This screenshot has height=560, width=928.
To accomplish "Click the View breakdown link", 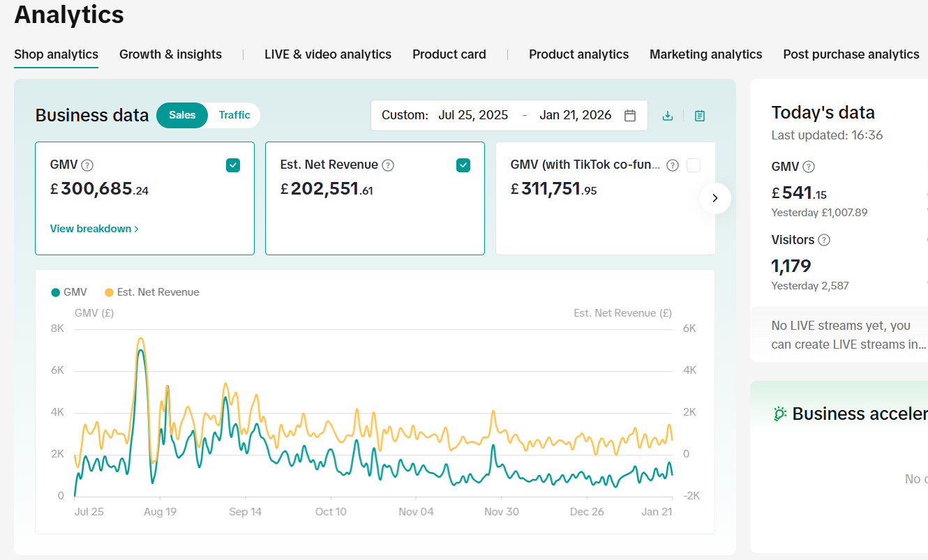I will click(x=91, y=228).
